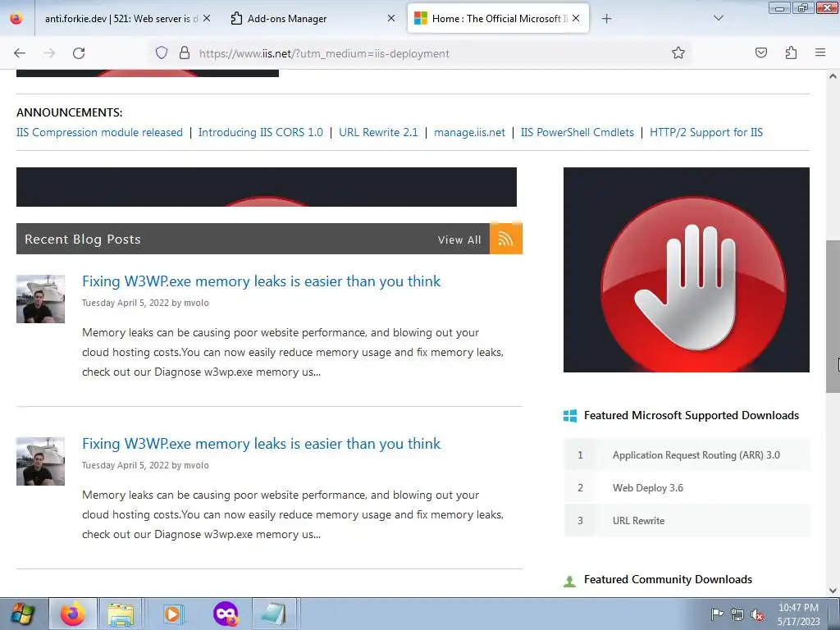Click first post author avatar thumbnail
The width and height of the screenshot is (840, 630).
tap(41, 299)
